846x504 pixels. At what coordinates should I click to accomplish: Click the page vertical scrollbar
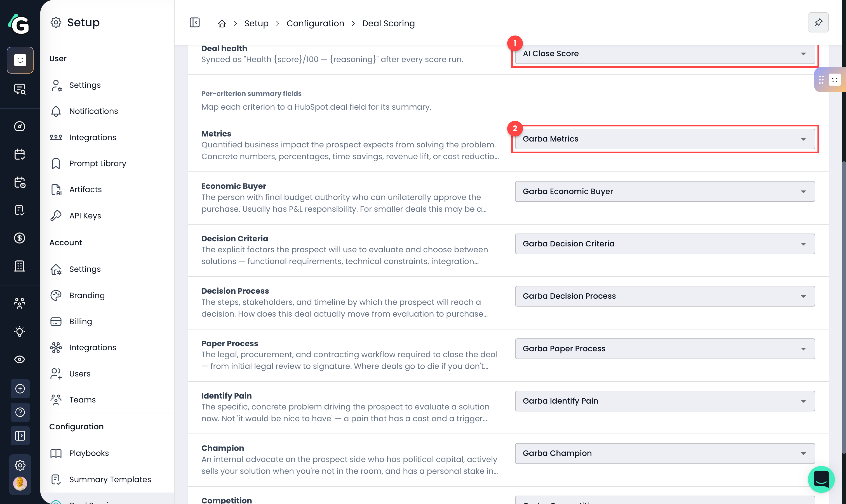[844, 307]
